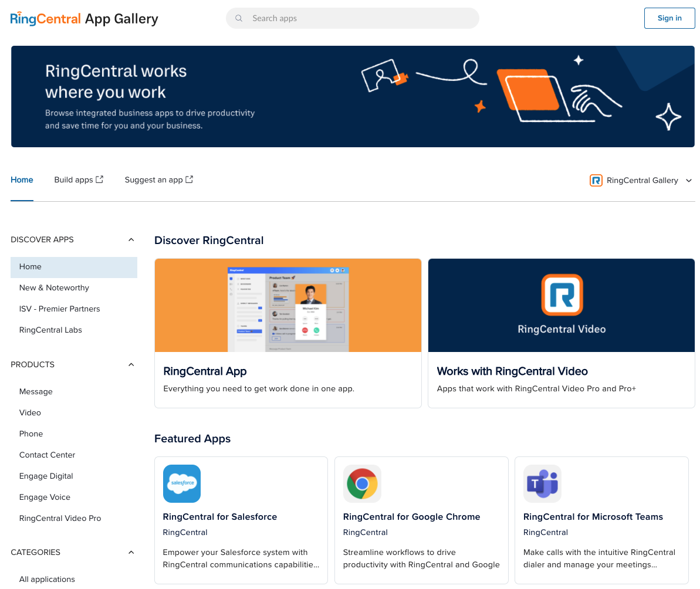Switch to the Home tab
This screenshot has width=700, height=589.
point(22,180)
